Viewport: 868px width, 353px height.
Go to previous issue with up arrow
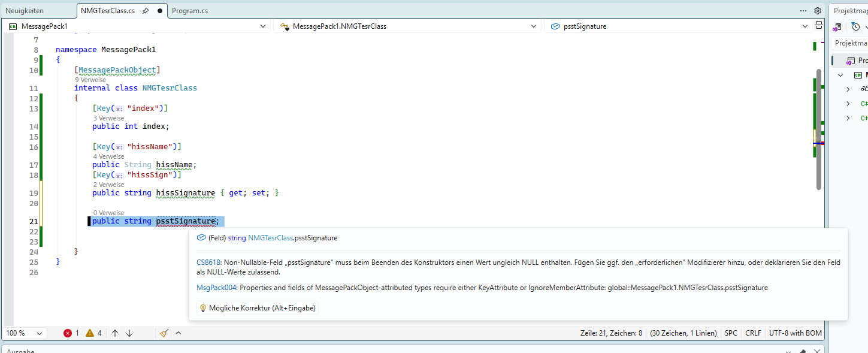115,333
